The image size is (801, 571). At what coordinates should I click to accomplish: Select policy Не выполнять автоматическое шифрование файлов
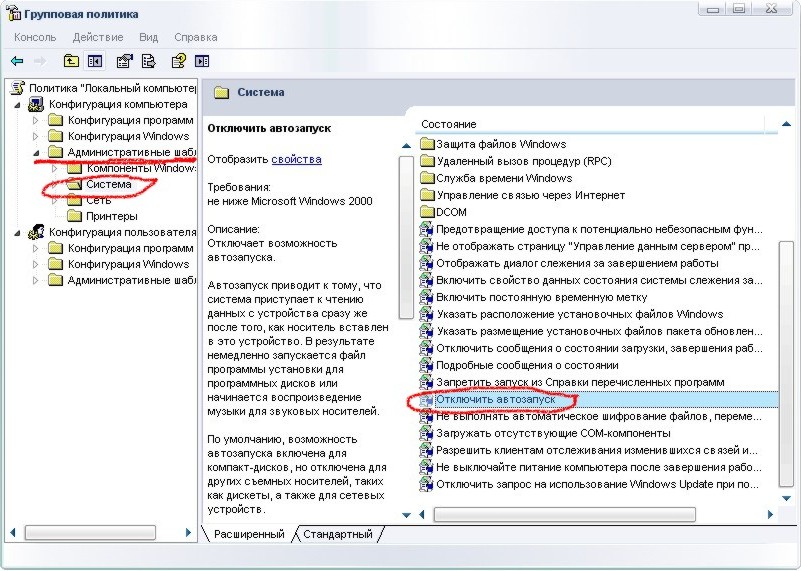[591, 416]
